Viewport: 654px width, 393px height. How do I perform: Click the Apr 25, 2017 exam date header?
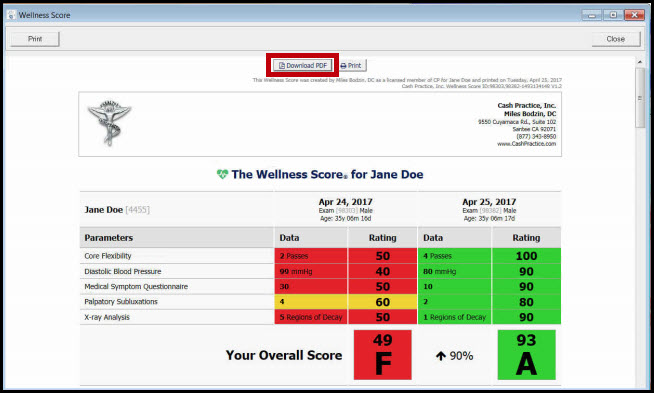click(x=489, y=202)
